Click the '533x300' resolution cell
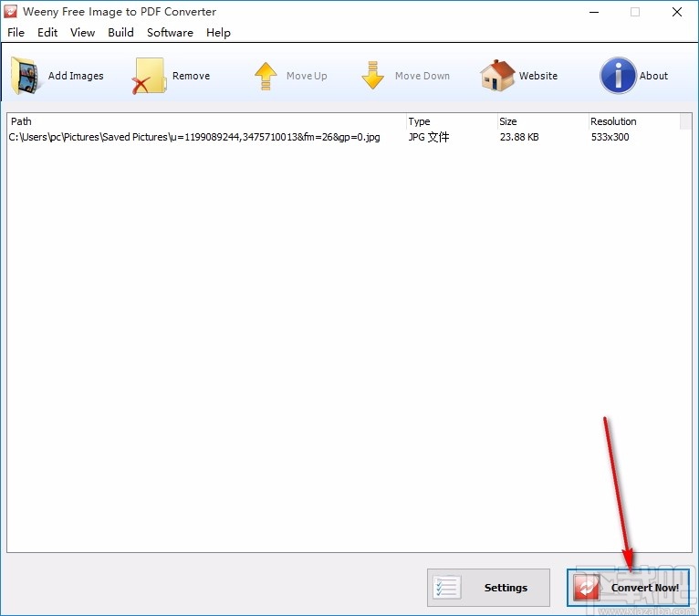The width and height of the screenshot is (699, 616). point(610,137)
